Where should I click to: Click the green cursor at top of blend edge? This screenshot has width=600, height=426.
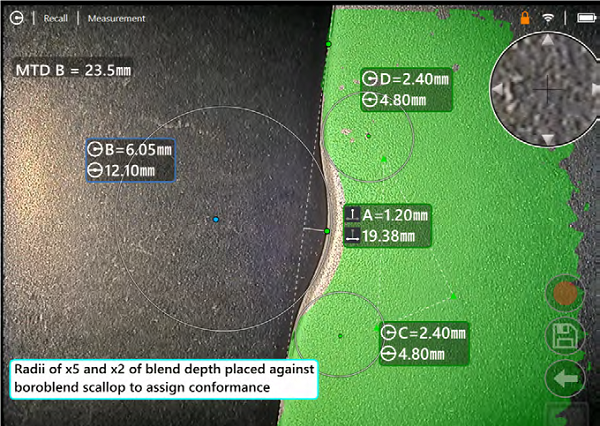[328, 43]
